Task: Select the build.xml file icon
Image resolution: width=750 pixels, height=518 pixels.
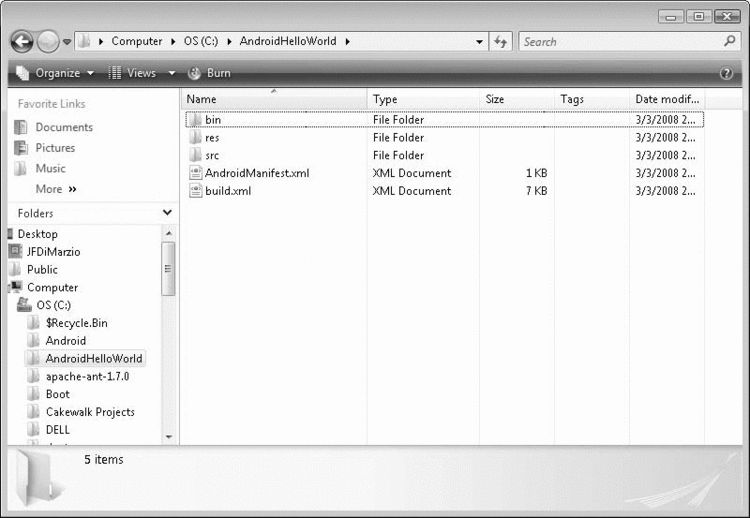Action: click(x=195, y=191)
